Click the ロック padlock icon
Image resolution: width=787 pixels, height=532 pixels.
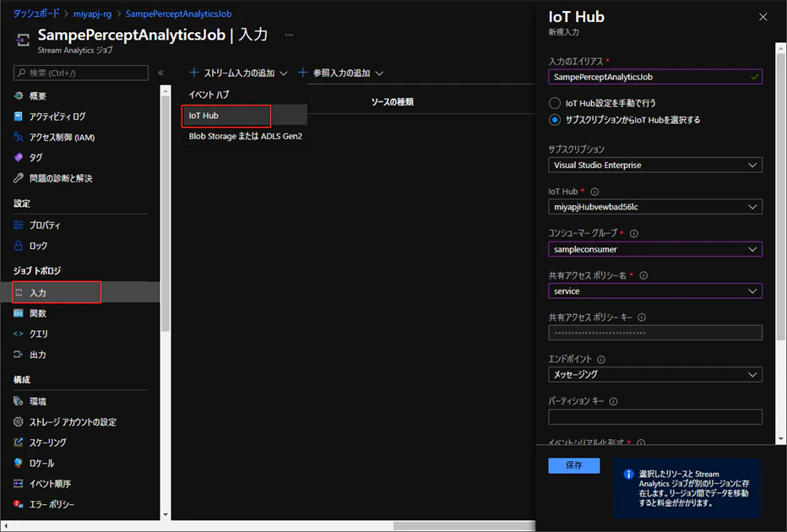(19, 246)
